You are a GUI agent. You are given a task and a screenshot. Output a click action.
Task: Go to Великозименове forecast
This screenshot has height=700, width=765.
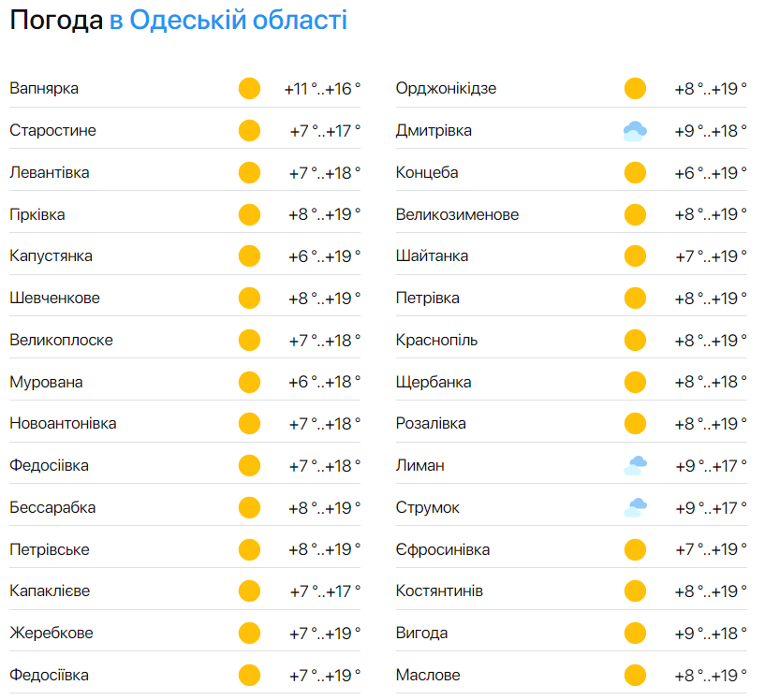point(457,215)
